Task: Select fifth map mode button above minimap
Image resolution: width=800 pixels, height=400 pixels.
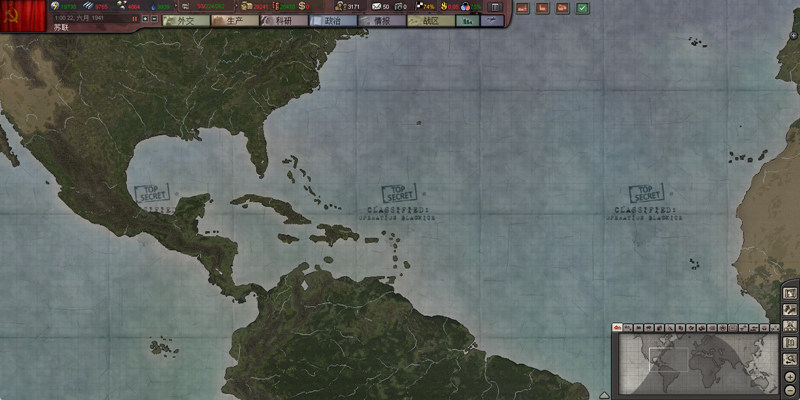Action: [660, 328]
